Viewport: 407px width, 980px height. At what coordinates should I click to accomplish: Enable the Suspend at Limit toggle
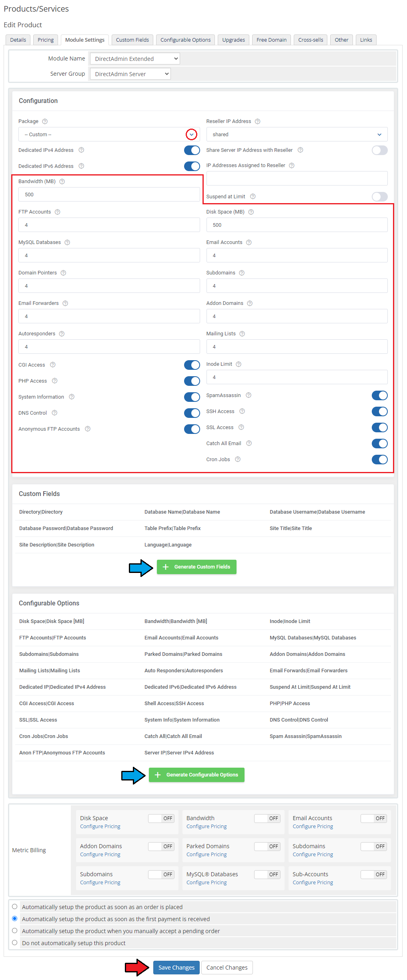[380, 197]
